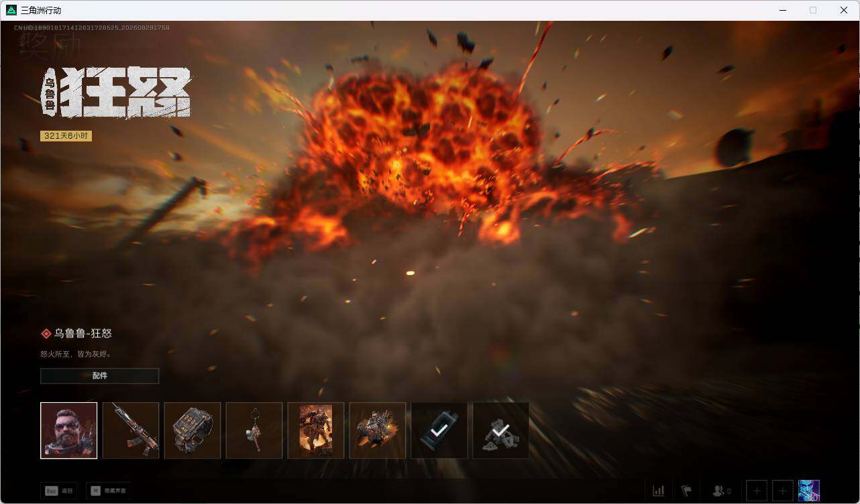Minimize the 三角洲行动 window

(x=782, y=10)
